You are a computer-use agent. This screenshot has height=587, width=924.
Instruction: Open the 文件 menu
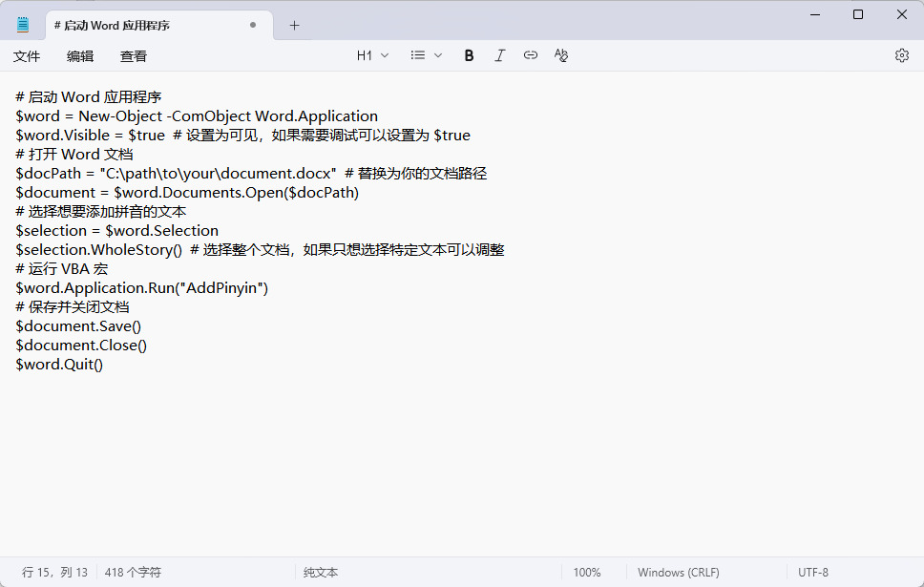[x=27, y=56]
